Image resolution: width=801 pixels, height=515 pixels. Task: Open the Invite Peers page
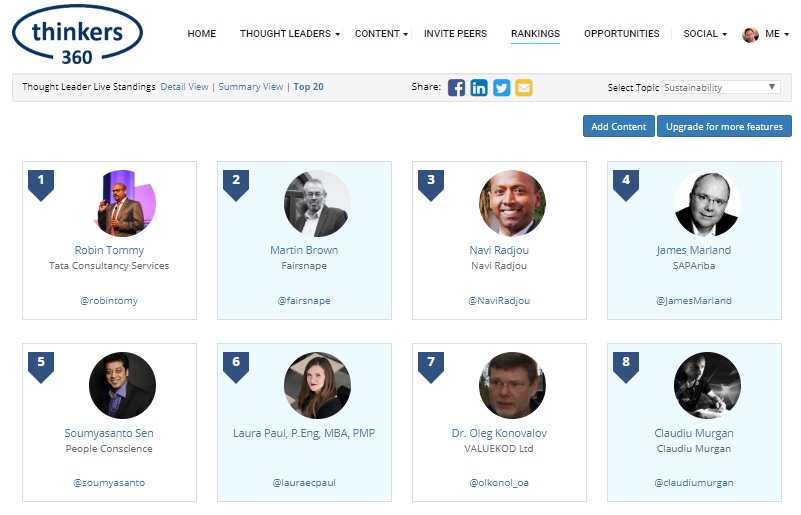click(x=455, y=34)
